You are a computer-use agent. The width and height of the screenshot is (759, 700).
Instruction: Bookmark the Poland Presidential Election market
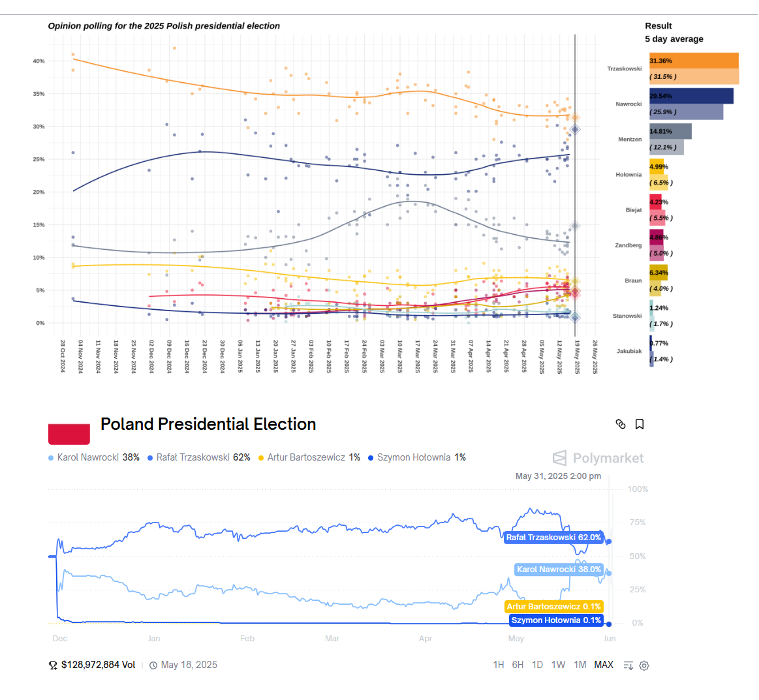640,424
